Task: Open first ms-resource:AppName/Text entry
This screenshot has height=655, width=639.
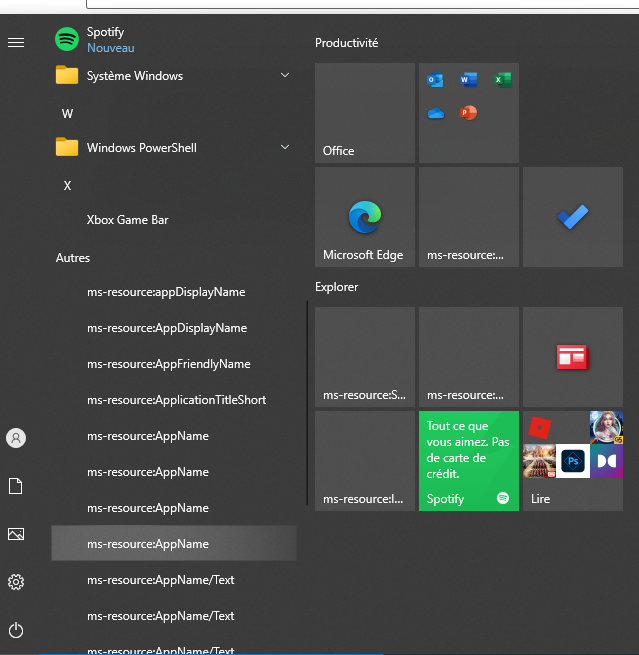Action: [x=174, y=580]
